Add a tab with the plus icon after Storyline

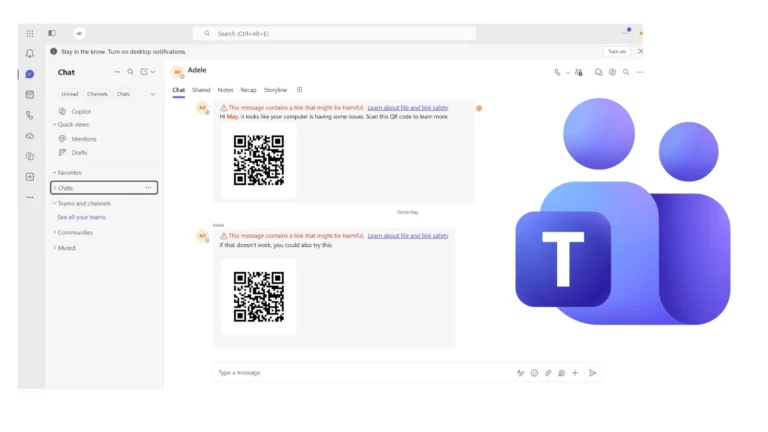(299, 90)
